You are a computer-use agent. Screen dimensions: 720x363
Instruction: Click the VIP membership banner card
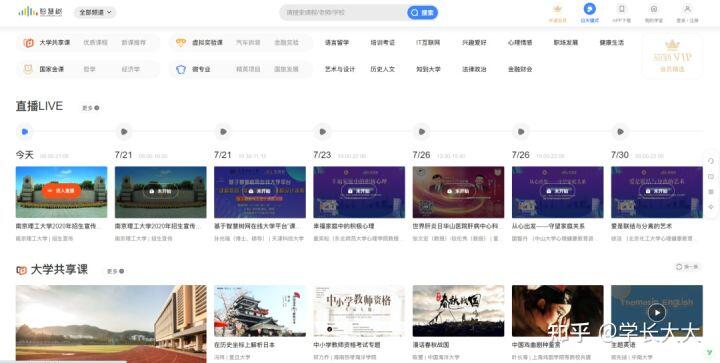672,56
